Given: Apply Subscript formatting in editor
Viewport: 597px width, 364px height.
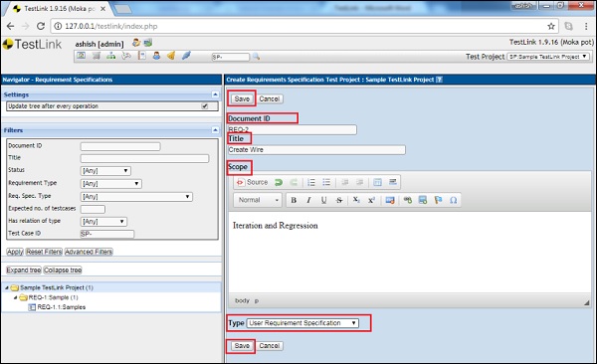Looking at the screenshot, I should (356, 200).
